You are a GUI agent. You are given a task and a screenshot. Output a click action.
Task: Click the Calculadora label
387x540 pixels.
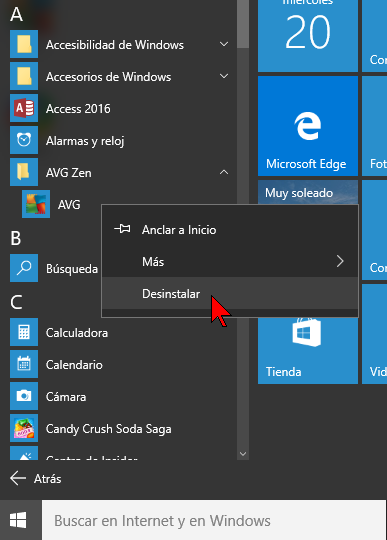coord(77,333)
